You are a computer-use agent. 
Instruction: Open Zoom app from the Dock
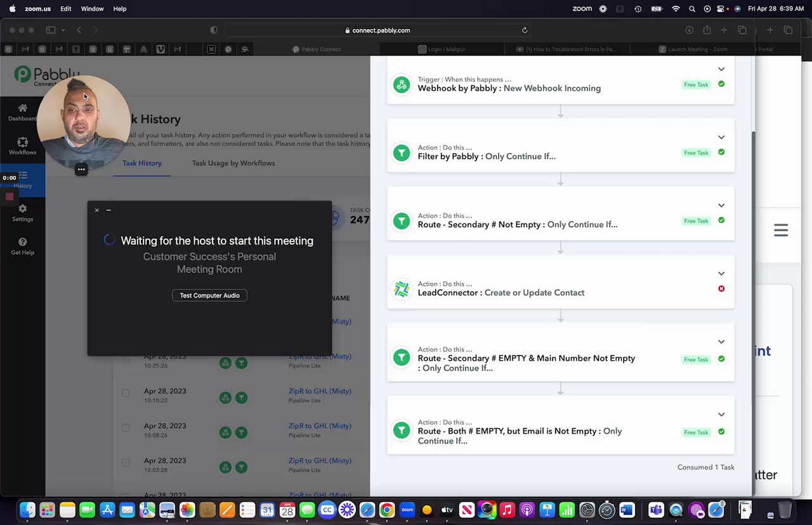tap(407, 510)
